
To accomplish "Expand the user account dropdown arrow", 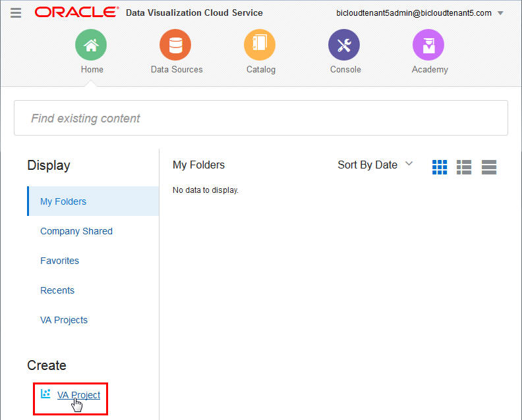I will click(x=500, y=13).
